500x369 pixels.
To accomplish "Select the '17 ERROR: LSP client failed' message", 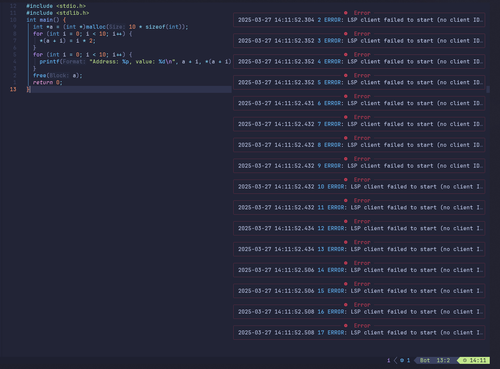I will coord(360,332).
